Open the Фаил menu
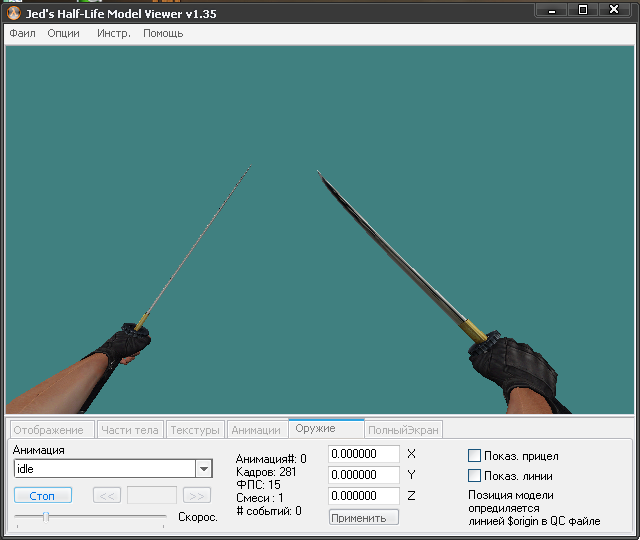640x540 pixels. [22, 33]
